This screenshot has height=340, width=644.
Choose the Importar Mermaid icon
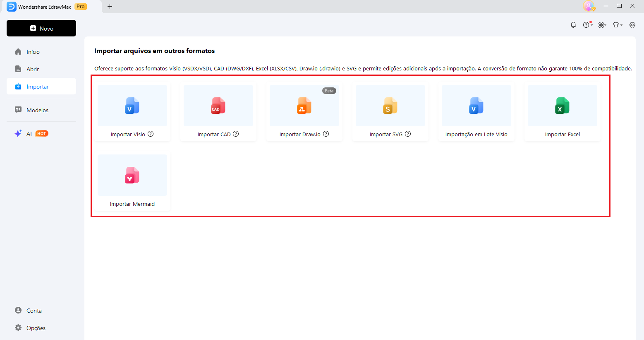point(132,175)
